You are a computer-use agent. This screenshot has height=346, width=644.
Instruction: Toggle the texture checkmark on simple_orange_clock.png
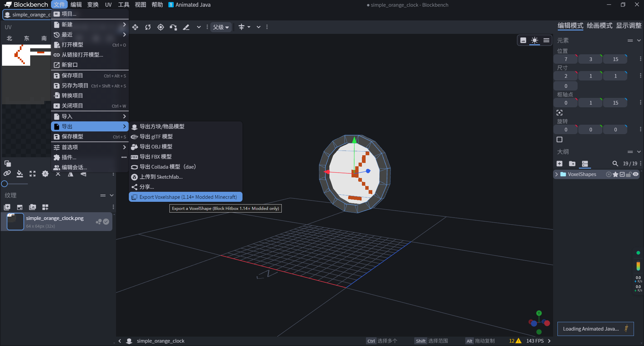[106, 222]
